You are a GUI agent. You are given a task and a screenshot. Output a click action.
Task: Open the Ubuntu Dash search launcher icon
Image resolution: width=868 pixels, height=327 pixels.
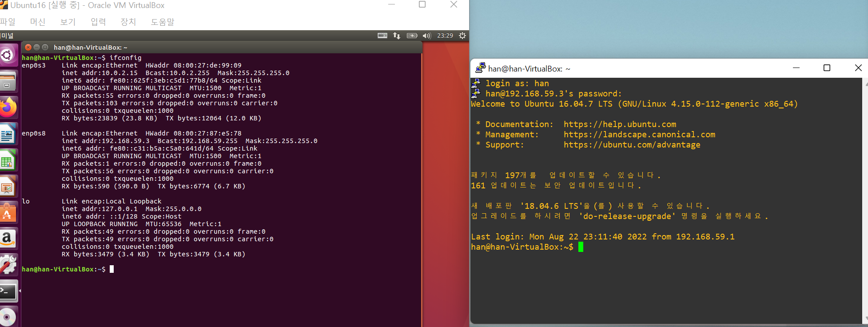(8, 56)
